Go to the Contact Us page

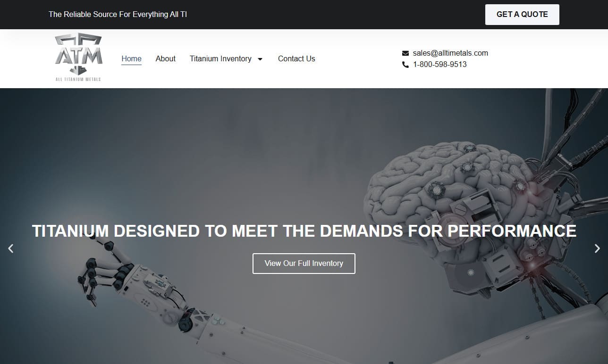coord(296,59)
